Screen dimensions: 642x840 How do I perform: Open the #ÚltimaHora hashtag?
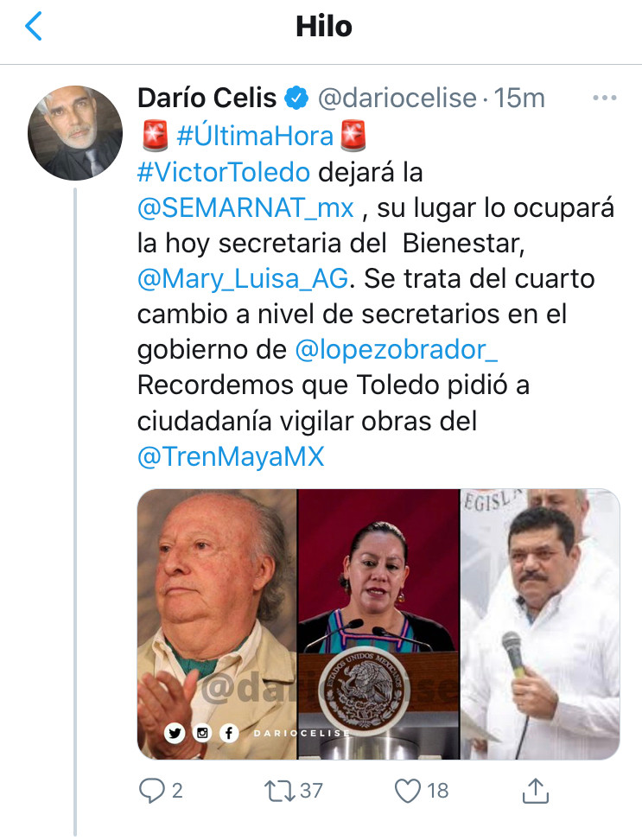[x=255, y=136]
